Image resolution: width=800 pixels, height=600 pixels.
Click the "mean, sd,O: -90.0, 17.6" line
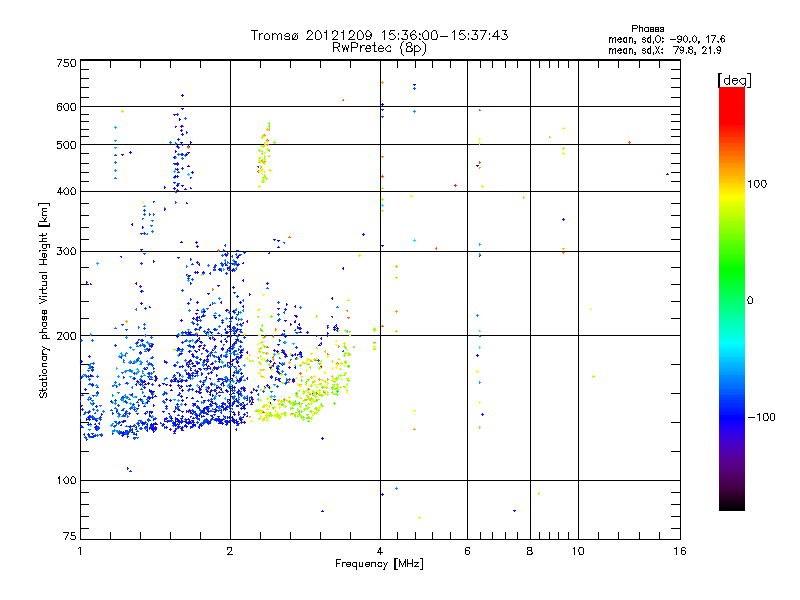click(x=666, y=39)
